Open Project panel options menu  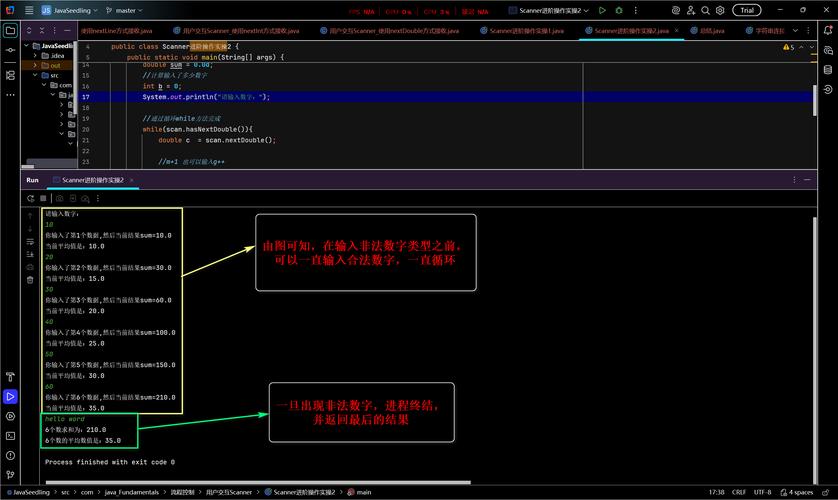pos(55,30)
